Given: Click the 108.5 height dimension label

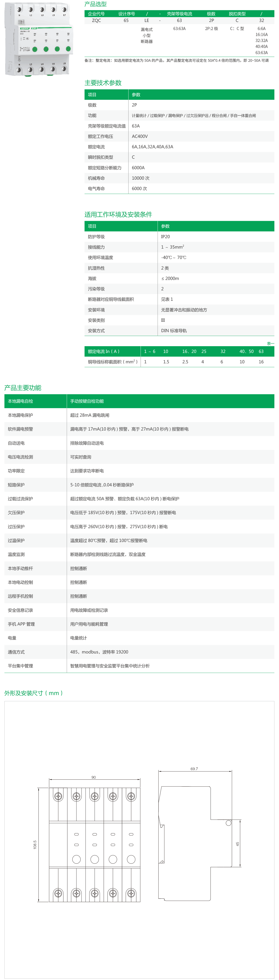Looking at the screenshot, I should click(x=35, y=845).
